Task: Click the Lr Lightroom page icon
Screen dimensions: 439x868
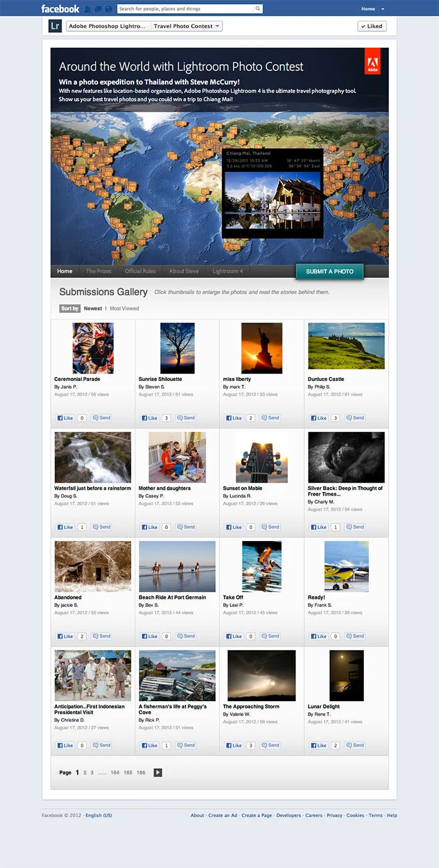Action: tap(55, 26)
